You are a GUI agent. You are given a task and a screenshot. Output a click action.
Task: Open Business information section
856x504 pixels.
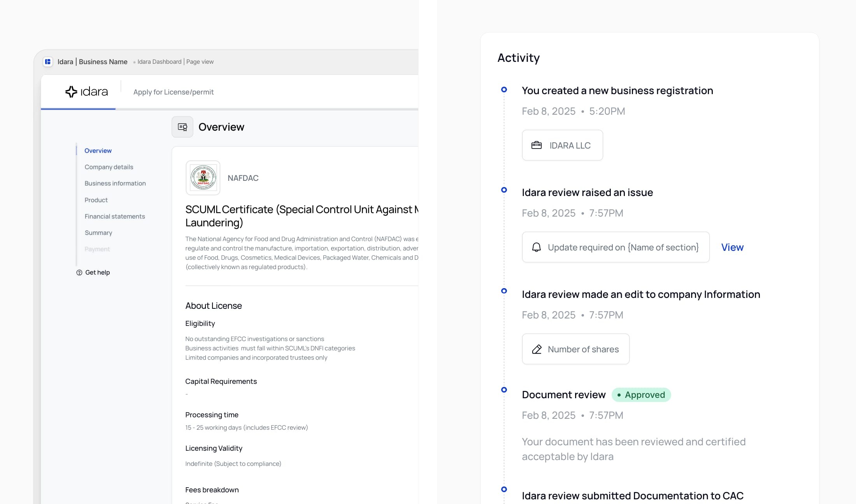[115, 183]
